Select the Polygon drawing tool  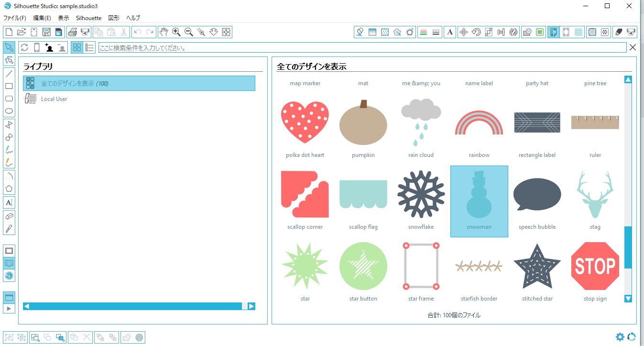pyautogui.click(x=9, y=189)
